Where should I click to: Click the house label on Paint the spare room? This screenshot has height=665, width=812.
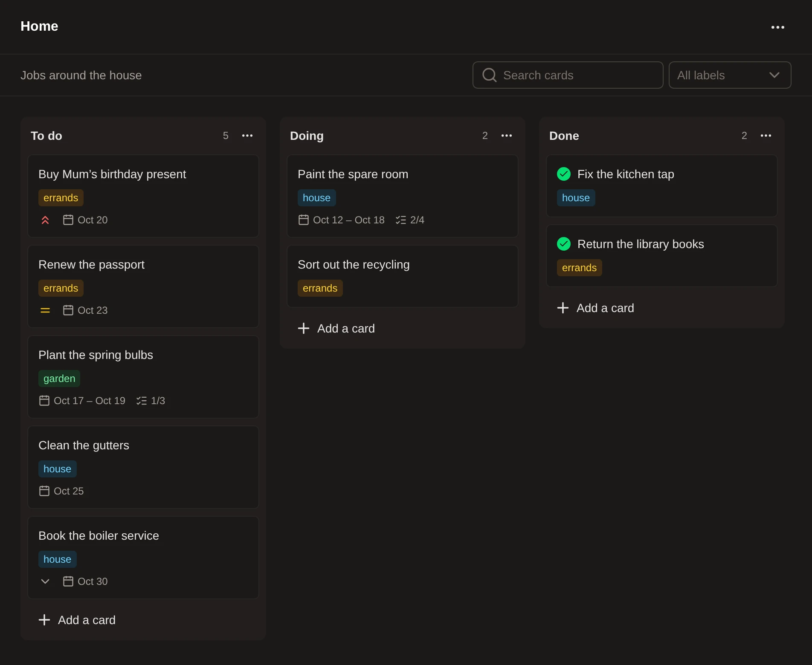317,198
